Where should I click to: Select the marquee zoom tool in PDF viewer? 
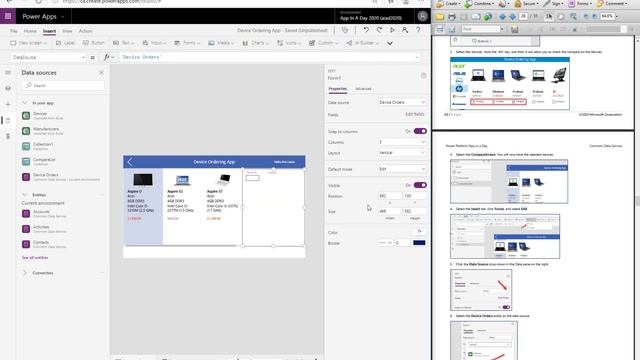pos(573,17)
